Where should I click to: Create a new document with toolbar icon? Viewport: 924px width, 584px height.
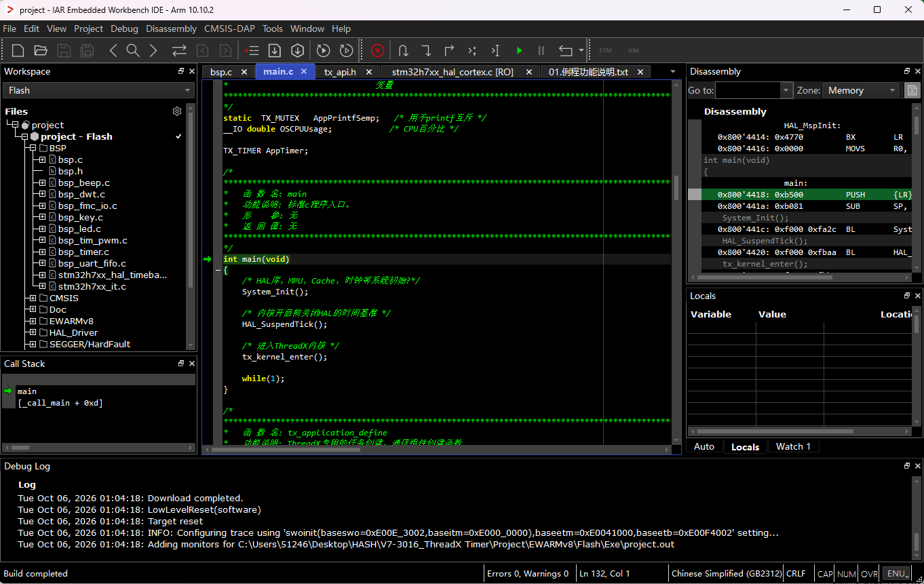click(x=18, y=50)
